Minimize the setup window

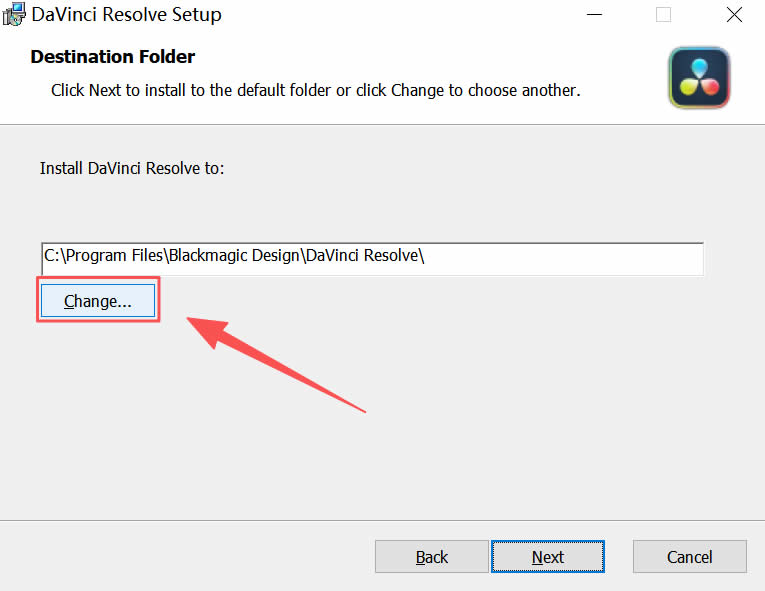594,15
